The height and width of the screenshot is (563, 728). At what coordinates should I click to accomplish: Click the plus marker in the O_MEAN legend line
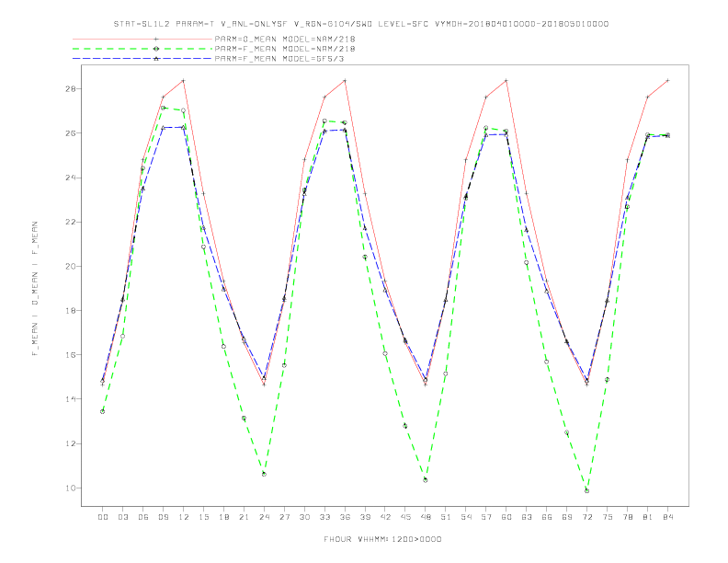pos(156,39)
